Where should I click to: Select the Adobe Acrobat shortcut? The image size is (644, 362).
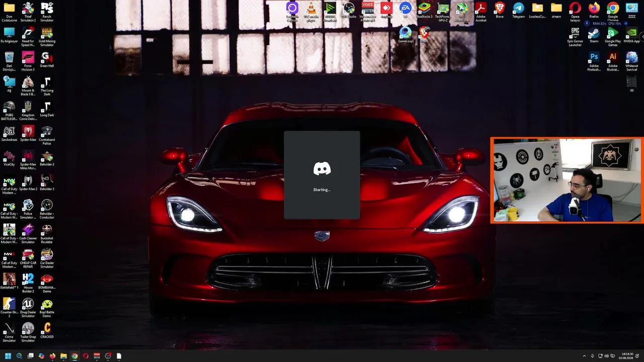click(481, 12)
